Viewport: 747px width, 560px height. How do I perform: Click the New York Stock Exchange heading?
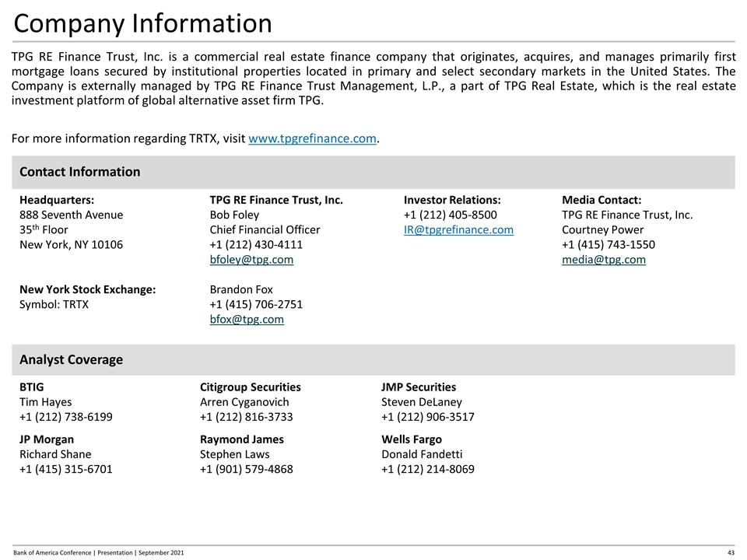pos(87,290)
